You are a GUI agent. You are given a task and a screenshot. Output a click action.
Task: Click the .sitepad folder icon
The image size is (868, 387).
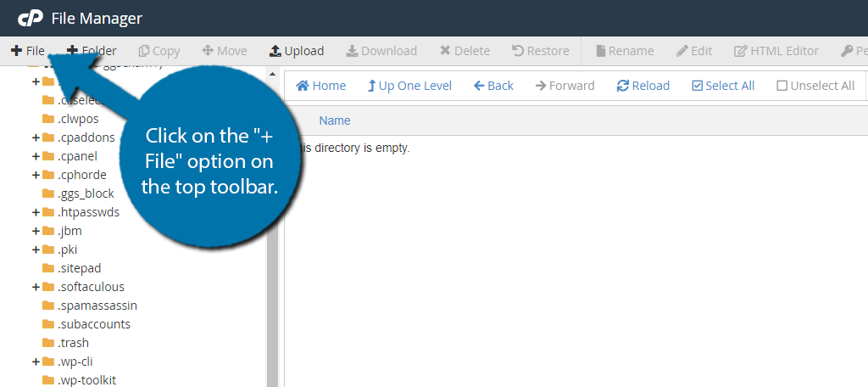pos(47,268)
